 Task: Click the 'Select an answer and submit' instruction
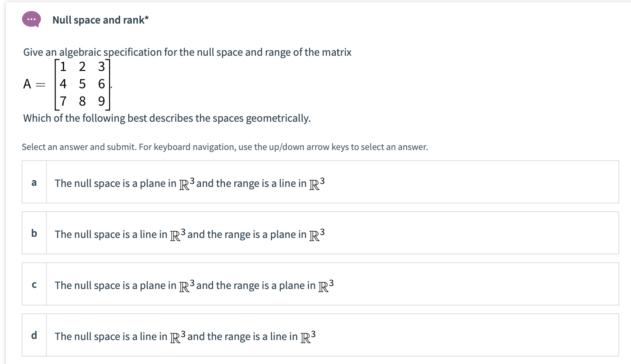(x=224, y=147)
